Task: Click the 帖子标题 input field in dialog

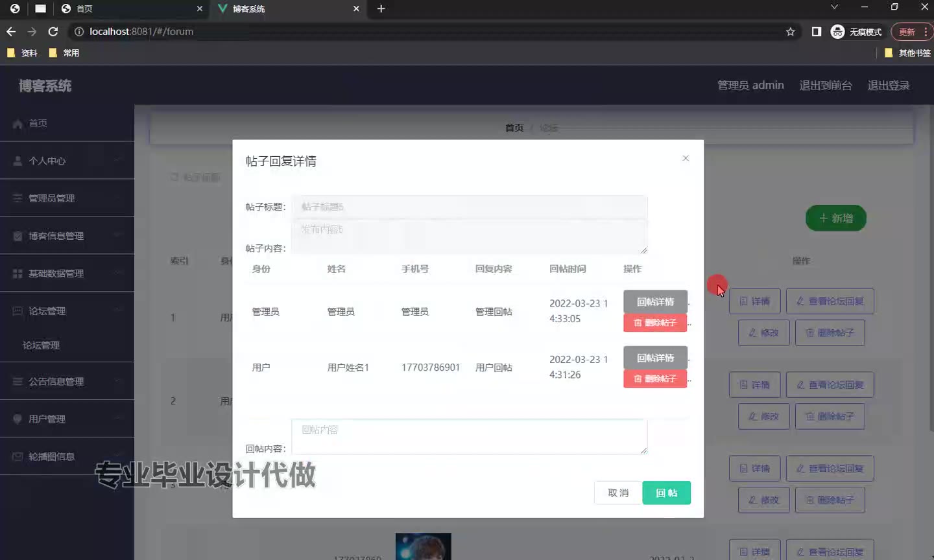Action: point(469,207)
